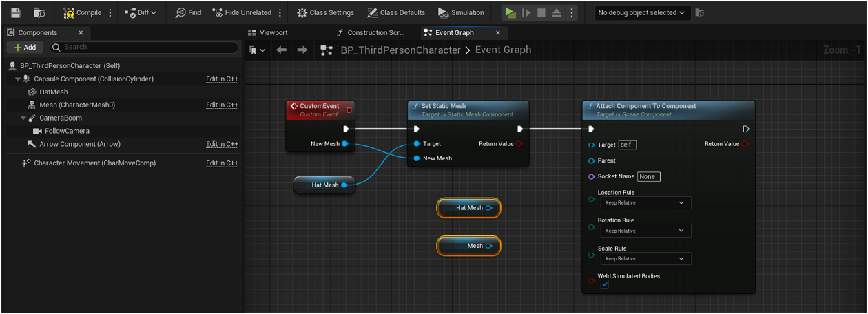Click the Save blueprint icon
The height and width of the screenshot is (314, 868).
(16, 12)
